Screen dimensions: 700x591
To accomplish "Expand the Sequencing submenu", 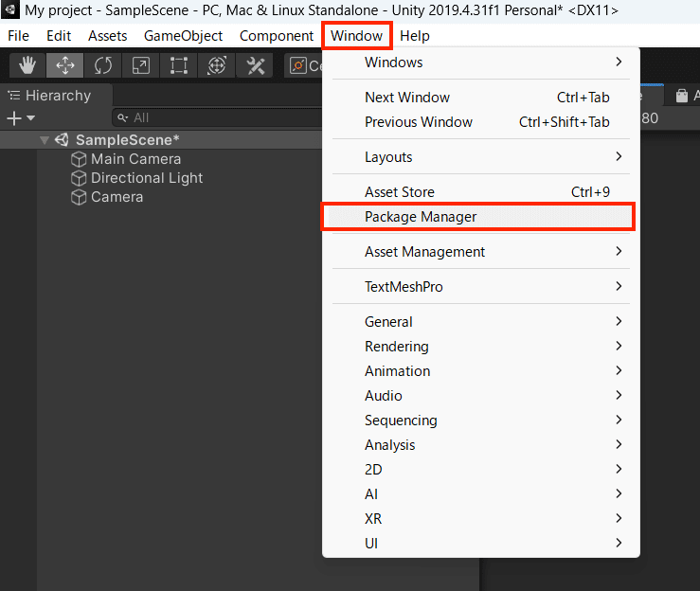I will click(x=481, y=420).
